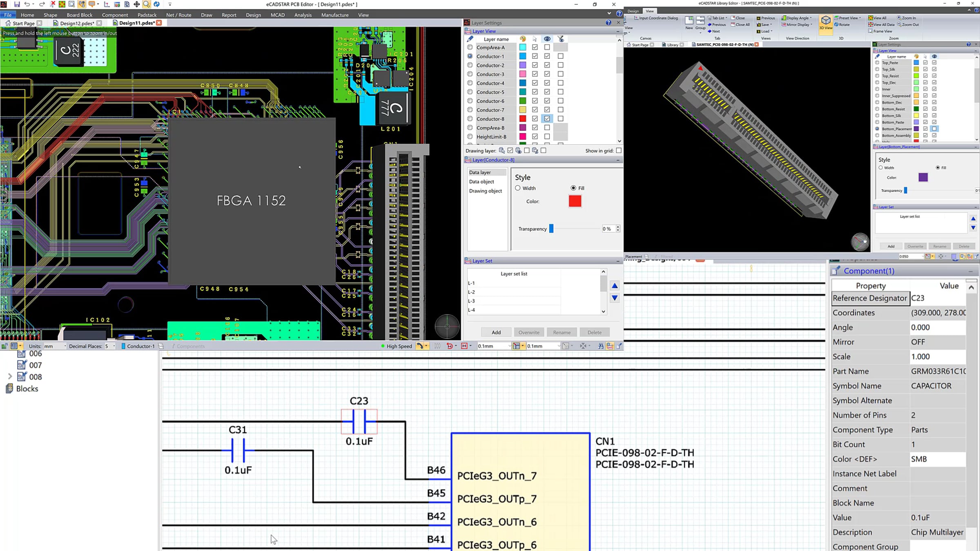Click the Transparency slider handle in PCB Editor
The height and width of the screenshot is (551, 980).
(x=551, y=229)
